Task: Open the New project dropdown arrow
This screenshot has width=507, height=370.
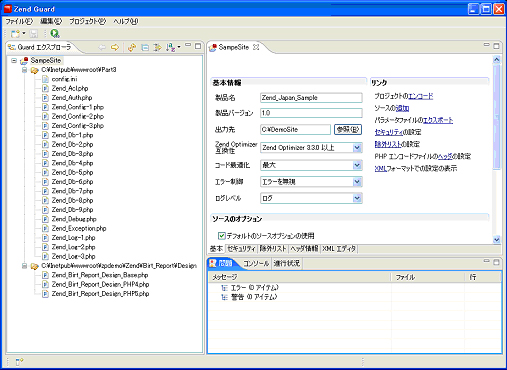Action: (24, 33)
